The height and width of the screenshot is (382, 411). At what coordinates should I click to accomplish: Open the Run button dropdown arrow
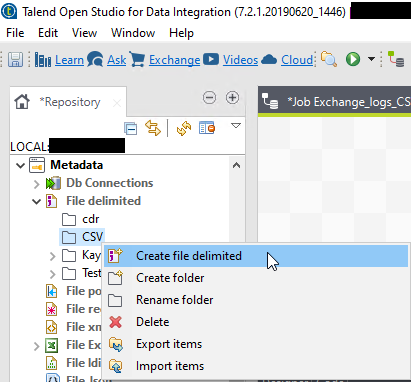coord(371,59)
